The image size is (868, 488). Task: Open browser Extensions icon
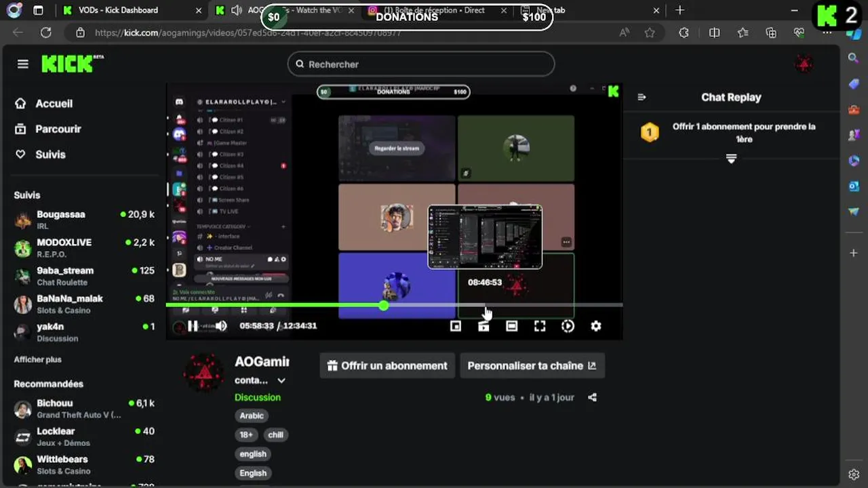684,33
